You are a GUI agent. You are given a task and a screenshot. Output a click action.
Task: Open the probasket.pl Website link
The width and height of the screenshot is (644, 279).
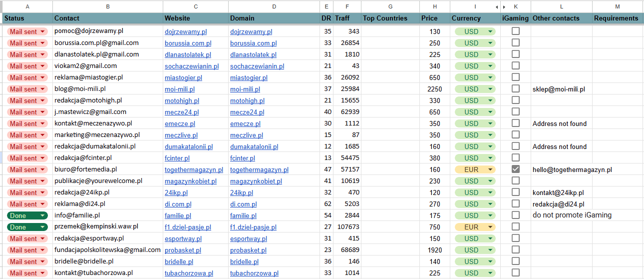pyautogui.click(x=183, y=250)
